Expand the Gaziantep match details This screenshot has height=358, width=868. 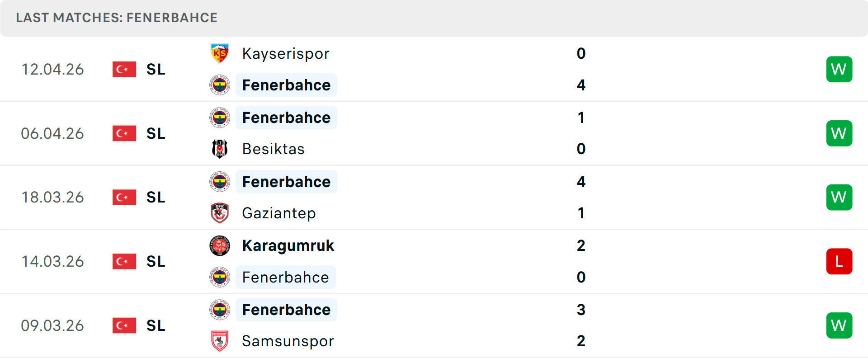434,197
